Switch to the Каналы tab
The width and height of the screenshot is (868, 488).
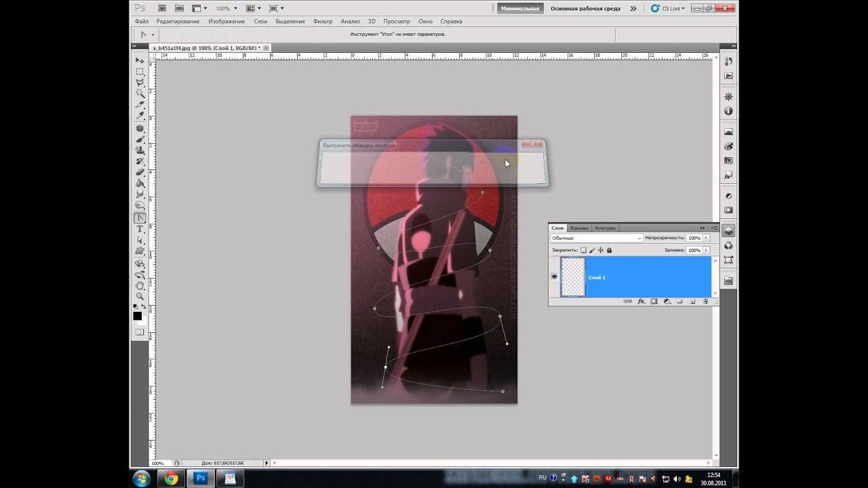point(579,228)
